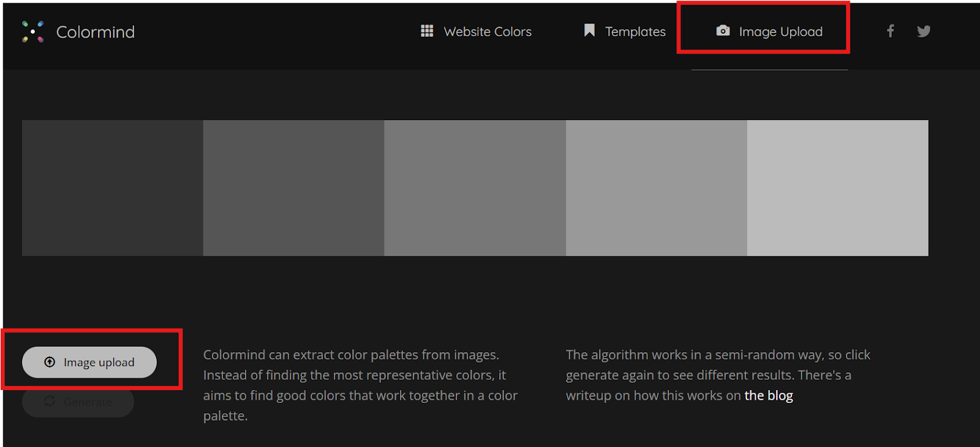Click the Colormind brand name text
980x447 pixels.
click(95, 32)
